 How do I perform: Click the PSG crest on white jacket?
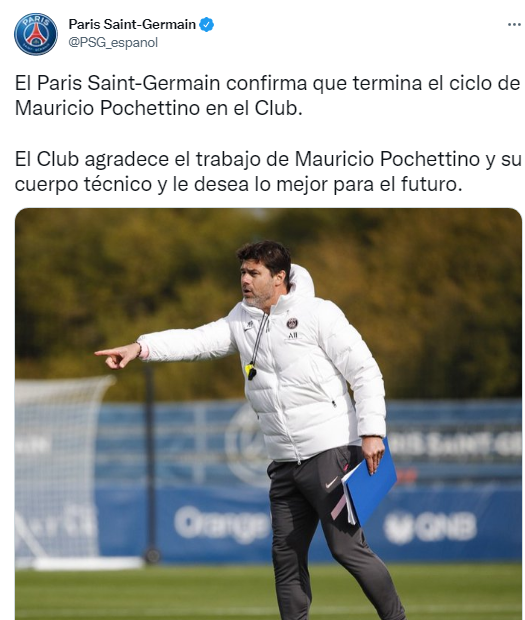[x=292, y=323]
